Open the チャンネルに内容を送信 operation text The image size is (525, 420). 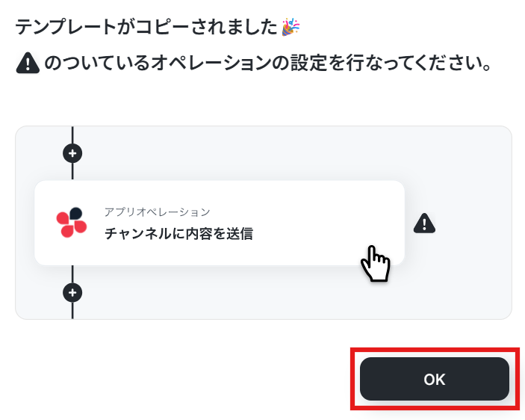178,233
